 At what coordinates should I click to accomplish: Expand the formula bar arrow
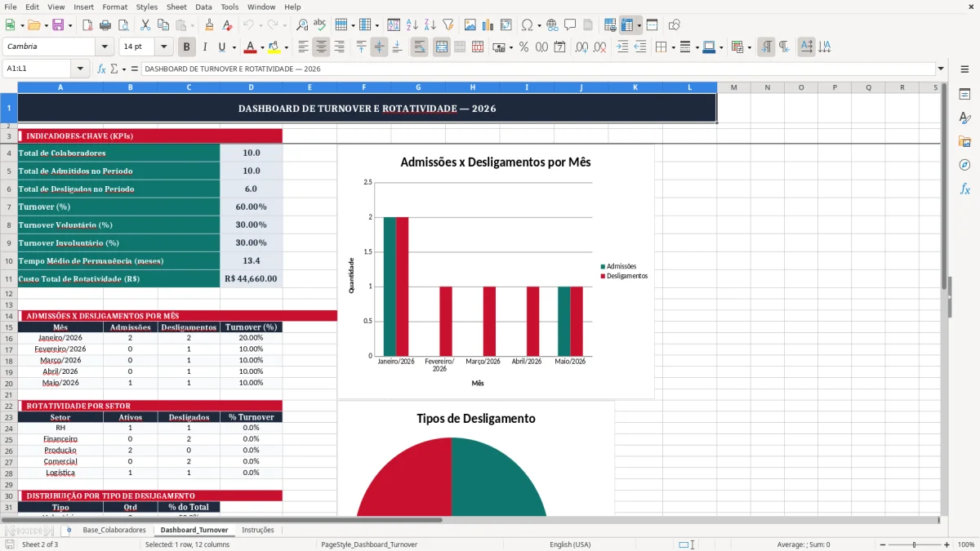(x=941, y=69)
